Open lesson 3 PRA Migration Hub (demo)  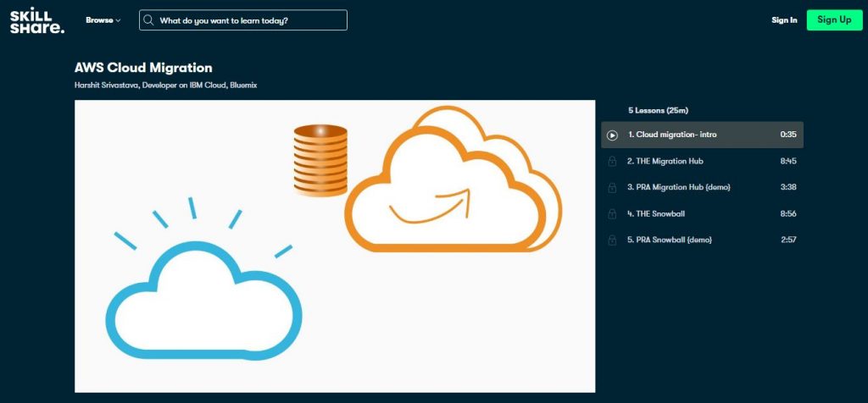(x=678, y=187)
